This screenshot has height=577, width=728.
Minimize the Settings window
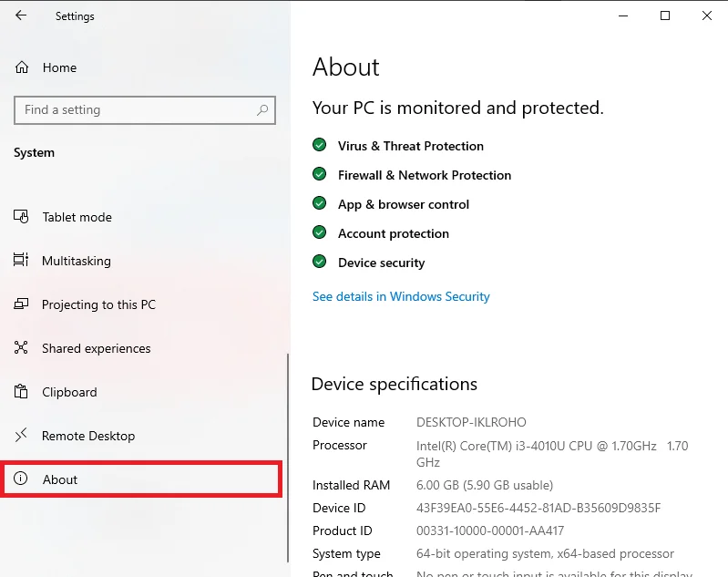tap(623, 15)
